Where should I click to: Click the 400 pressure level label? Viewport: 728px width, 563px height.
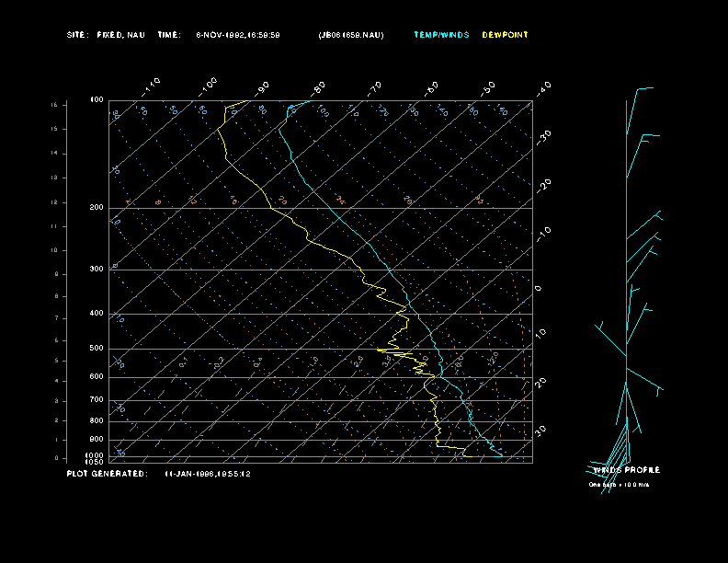[97, 313]
